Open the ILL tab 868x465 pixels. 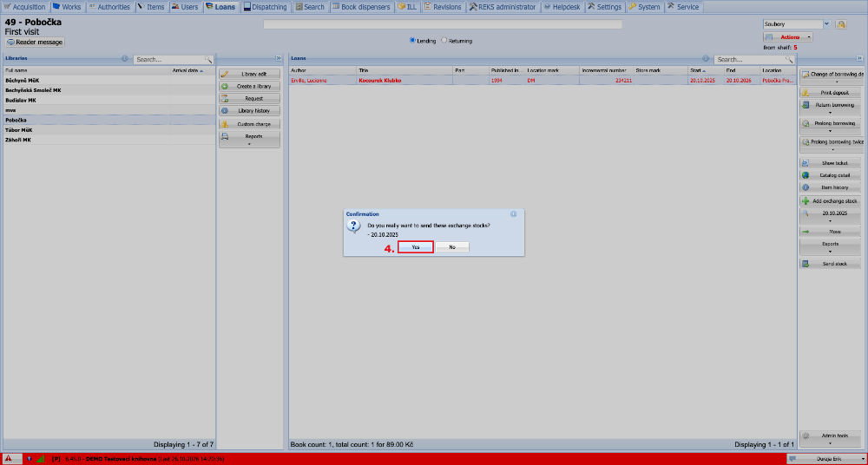point(407,7)
